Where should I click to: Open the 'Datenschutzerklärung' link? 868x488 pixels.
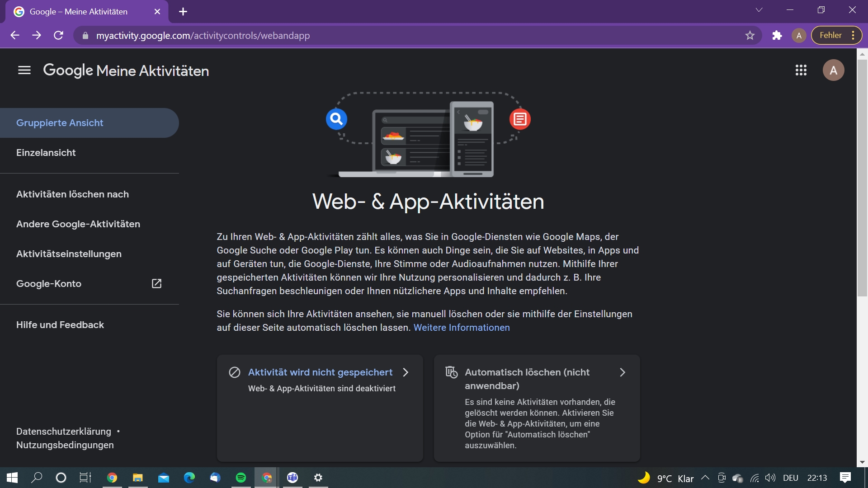(63, 432)
